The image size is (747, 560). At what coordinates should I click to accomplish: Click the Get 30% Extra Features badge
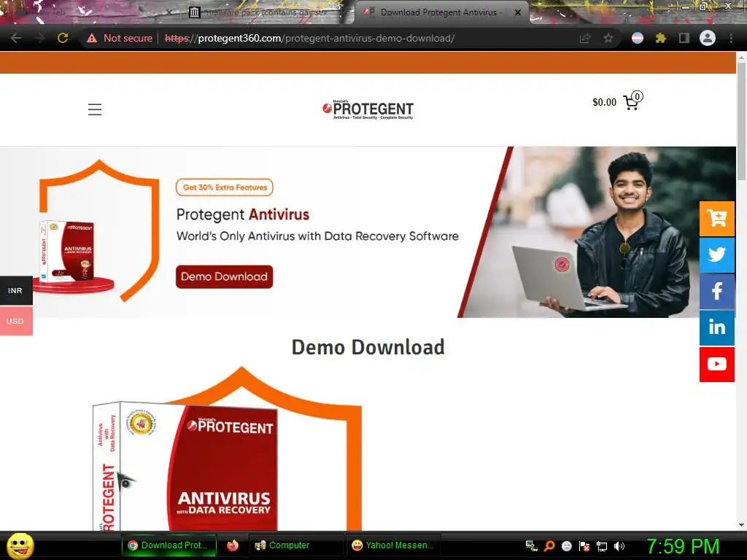pos(225,187)
